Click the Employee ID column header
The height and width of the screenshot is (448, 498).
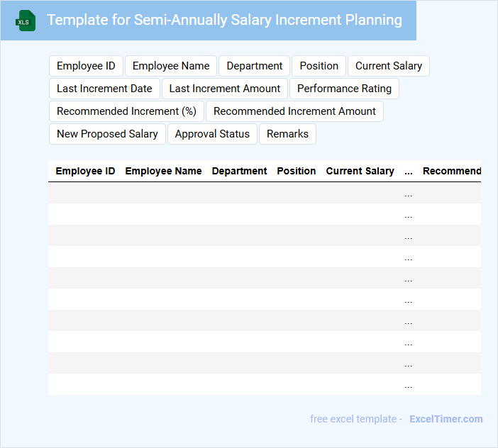click(x=85, y=171)
